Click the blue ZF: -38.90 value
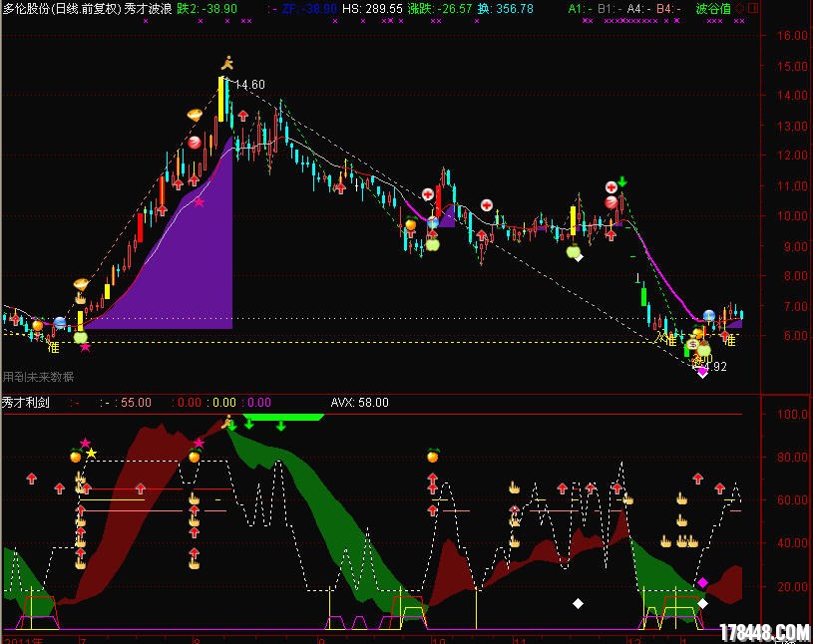This screenshot has width=813, height=644. [x=309, y=9]
